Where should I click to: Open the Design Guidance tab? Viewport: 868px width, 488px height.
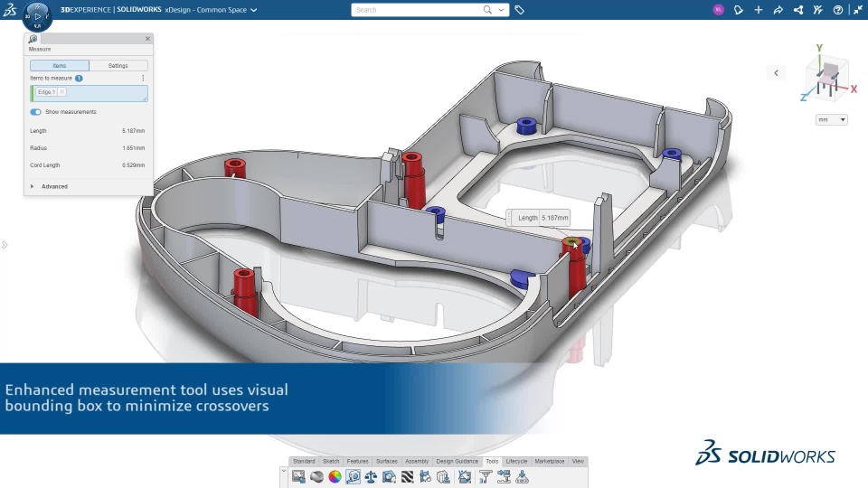tap(458, 461)
